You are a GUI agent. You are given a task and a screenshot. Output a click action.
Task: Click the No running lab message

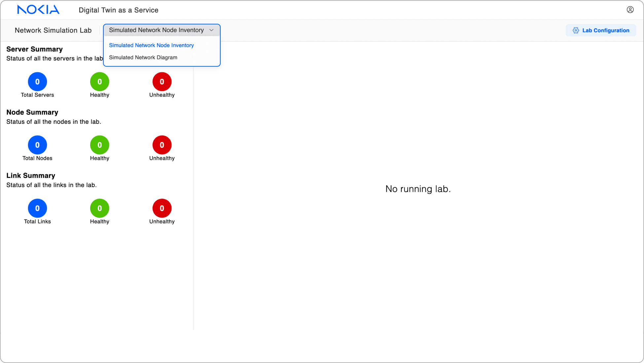click(x=418, y=189)
